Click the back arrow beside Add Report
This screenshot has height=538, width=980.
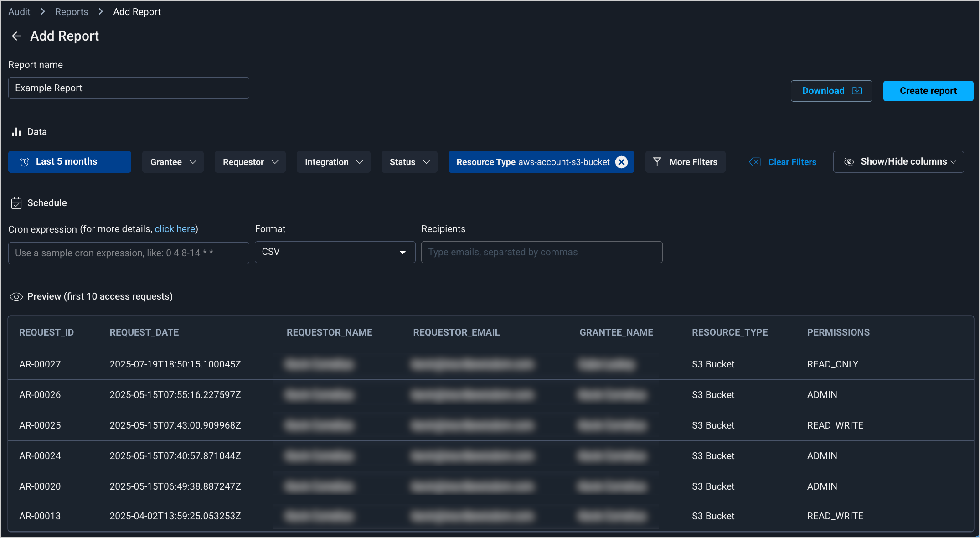tap(16, 36)
